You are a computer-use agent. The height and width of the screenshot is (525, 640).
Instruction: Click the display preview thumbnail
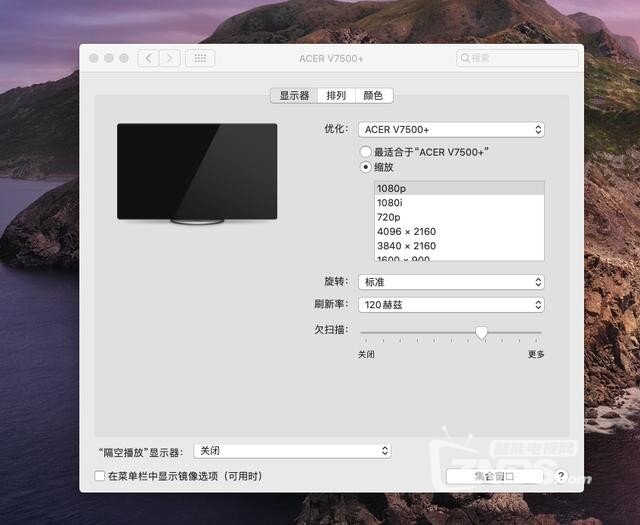click(197, 173)
